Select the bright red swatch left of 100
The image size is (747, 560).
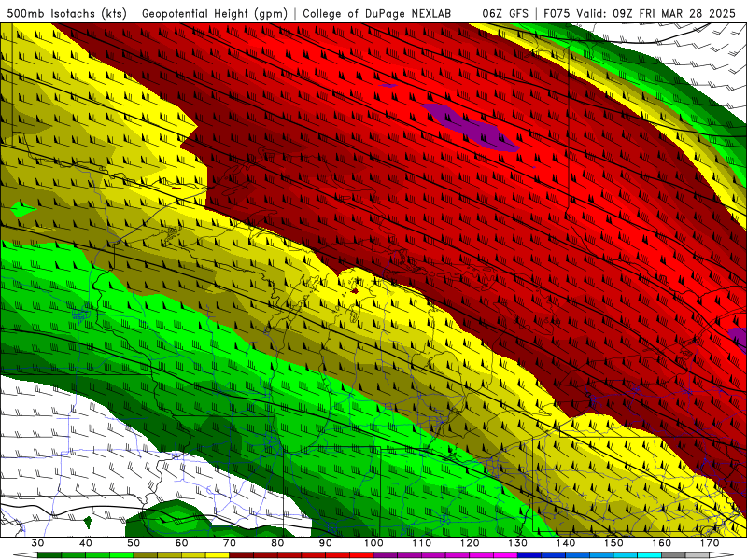361,555
